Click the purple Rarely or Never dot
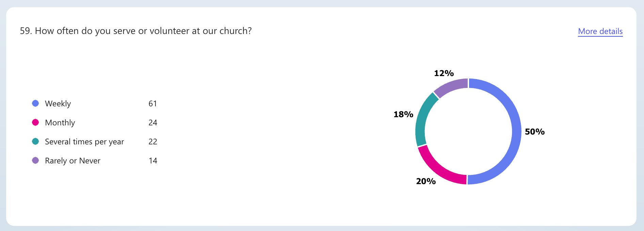The image size is (644, 231). coord(35,160)
